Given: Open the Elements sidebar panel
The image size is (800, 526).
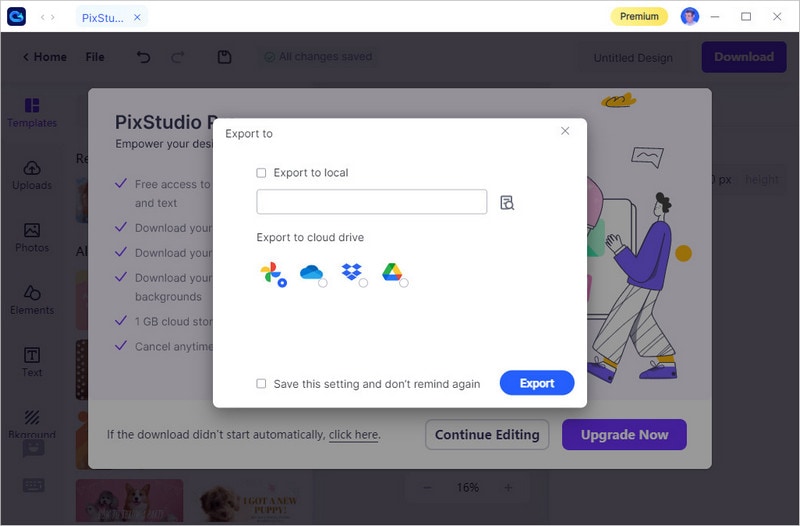Looking at the screenshot, I should 32,300.
